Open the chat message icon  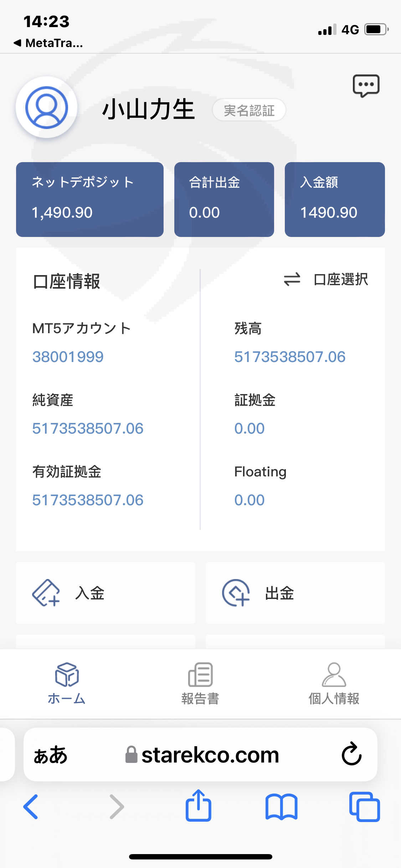tap(366, 86)
